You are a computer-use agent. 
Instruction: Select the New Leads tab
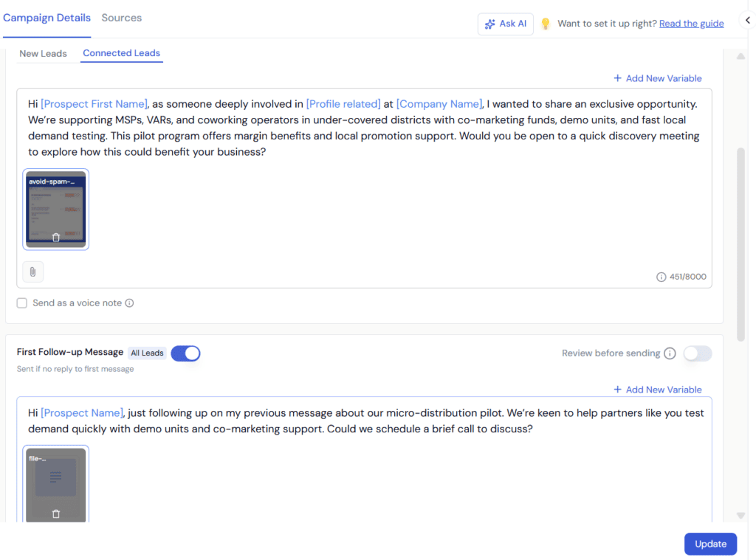pos(43,54)
